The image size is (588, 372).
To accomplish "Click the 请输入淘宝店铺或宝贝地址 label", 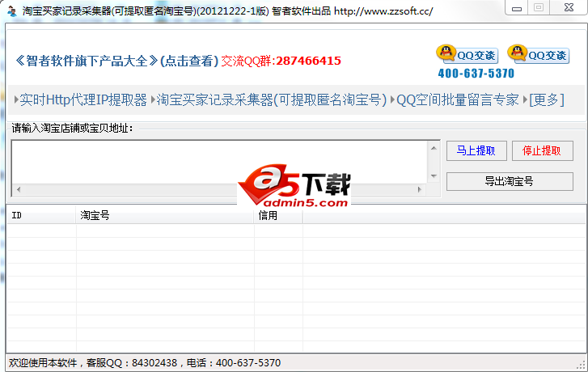I will tap(72, 129).
